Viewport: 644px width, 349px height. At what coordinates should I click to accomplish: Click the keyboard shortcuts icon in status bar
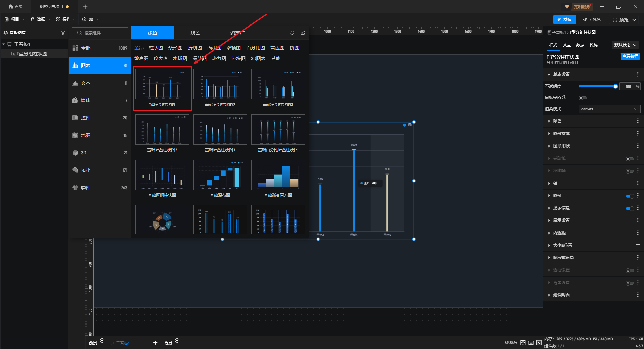(531, 343)
